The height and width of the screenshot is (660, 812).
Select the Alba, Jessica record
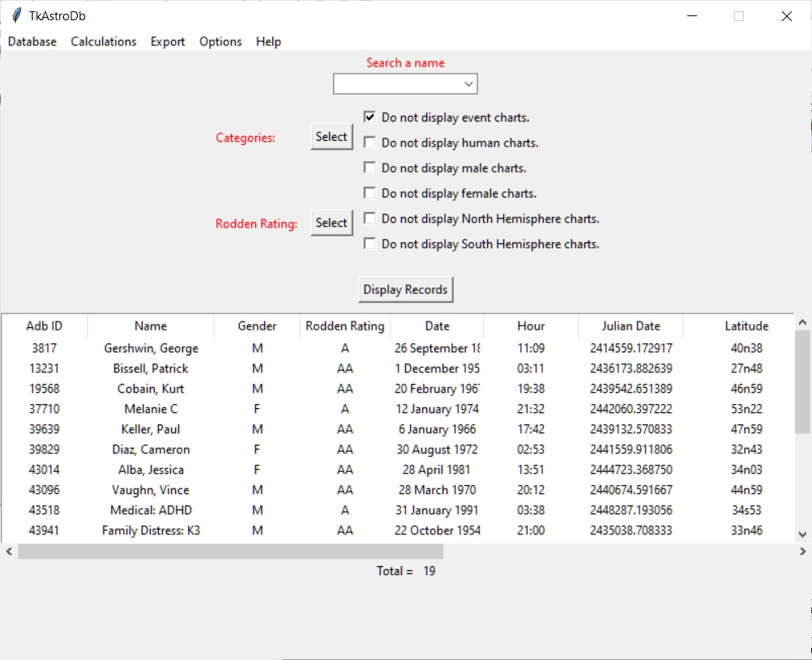pos(398,469)
